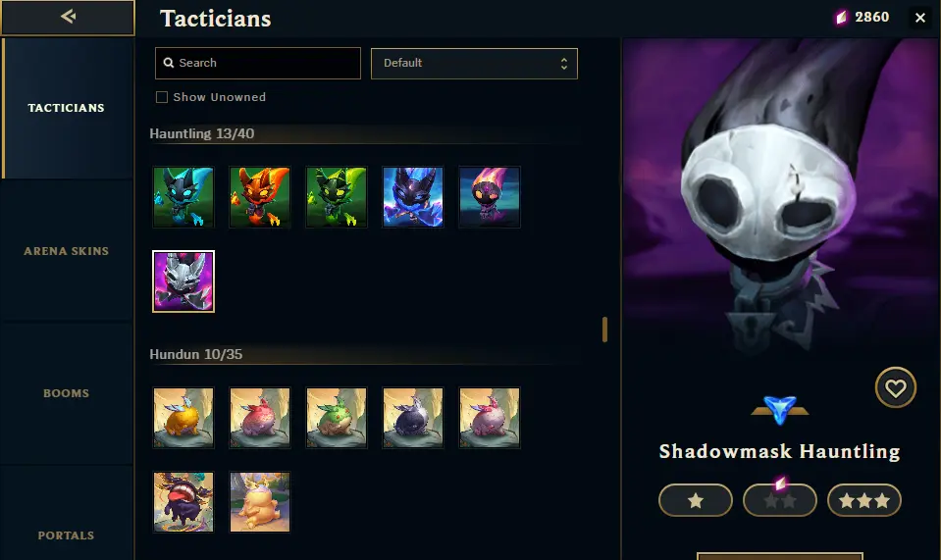
Task: Select the teal Hauntling tactician icon
Action: tap(183, 197)
